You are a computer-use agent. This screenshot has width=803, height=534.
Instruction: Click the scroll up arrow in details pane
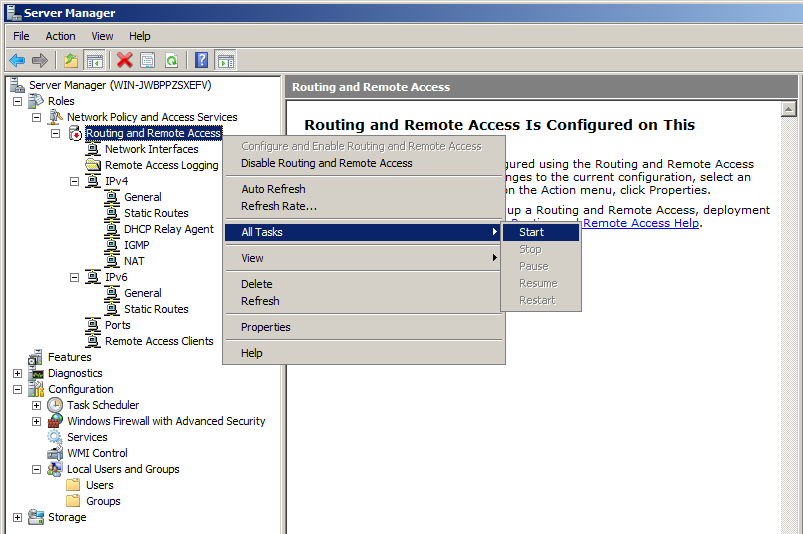(789, 109)
